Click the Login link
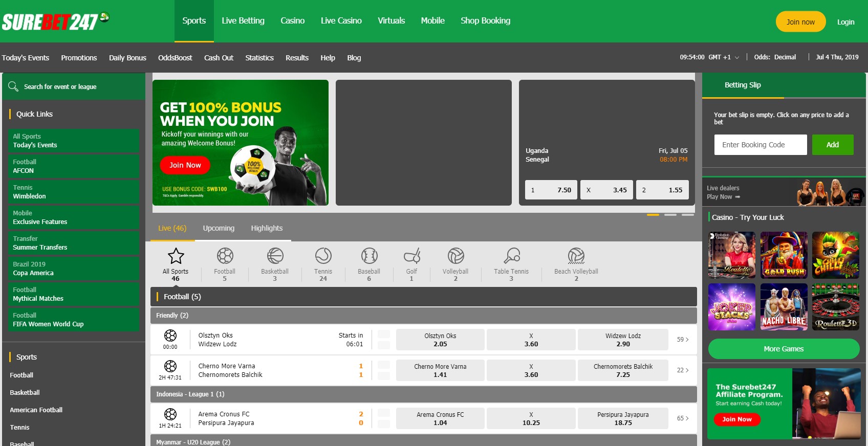The width and height of the screenshot is (868, 446). coord(845,22)
